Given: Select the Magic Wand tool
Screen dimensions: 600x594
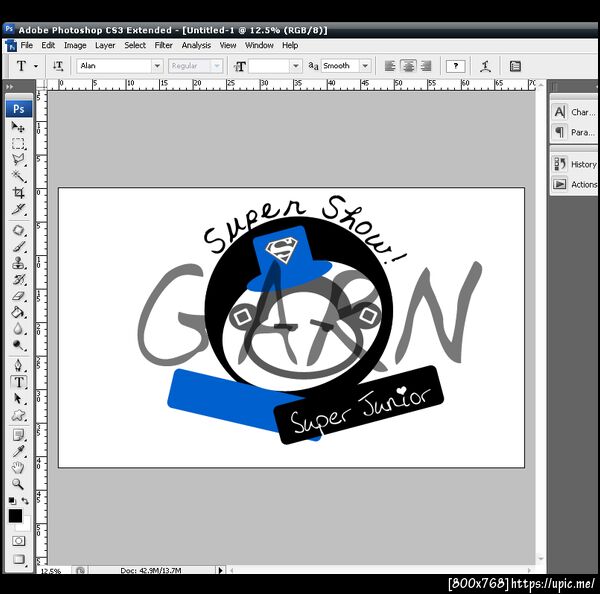Looking at the screenshot, I should (x=18, y=176).
